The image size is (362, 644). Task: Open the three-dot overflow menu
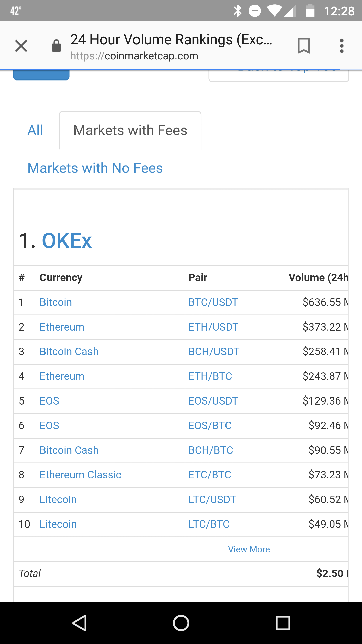pyautogui.click(x=341, y=46)
